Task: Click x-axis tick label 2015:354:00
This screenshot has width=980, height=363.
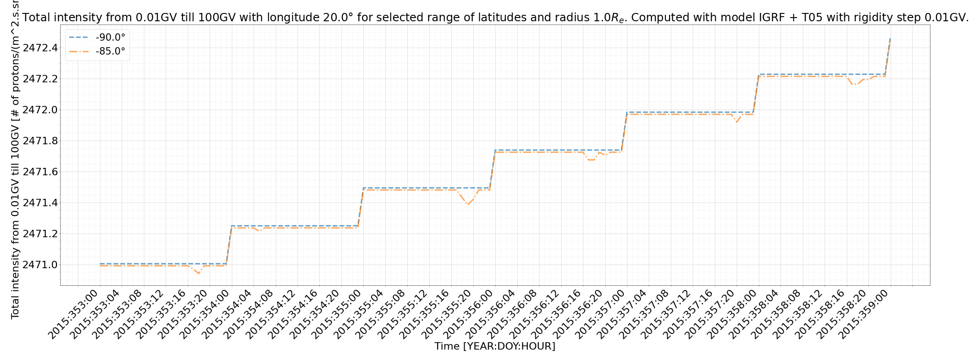Action: coord(205,314)
